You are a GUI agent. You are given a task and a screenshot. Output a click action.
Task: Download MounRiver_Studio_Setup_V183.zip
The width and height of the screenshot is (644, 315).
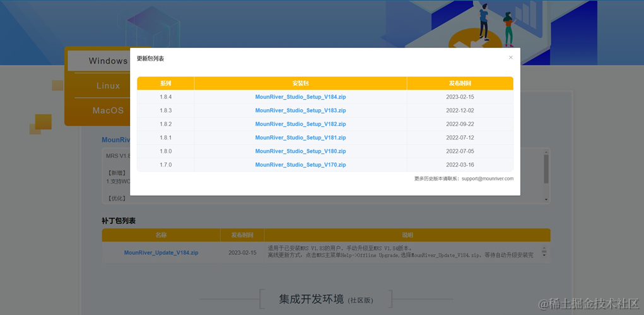(x=300, y=110)
